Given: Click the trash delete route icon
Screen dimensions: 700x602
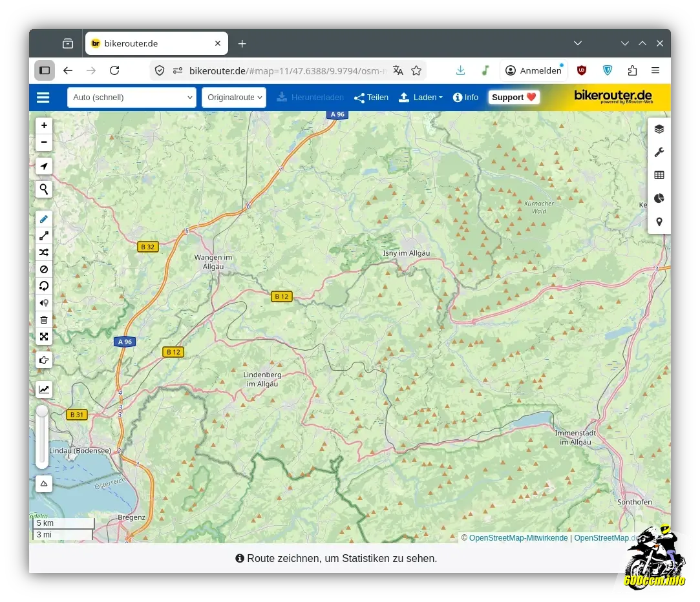Looking at the screenshot, I should [x=44, y=320].
